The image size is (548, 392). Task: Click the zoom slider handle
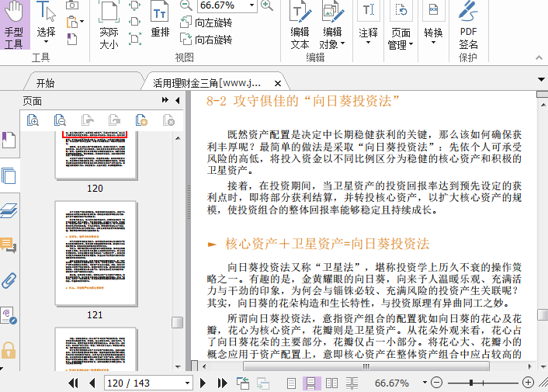pos(471,383)
